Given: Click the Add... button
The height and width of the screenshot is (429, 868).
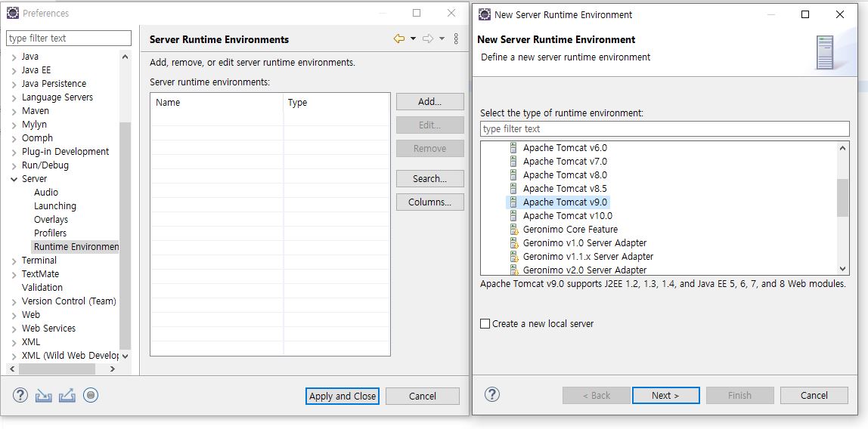Looking at the screenshot, I should [x=429, y=102].
